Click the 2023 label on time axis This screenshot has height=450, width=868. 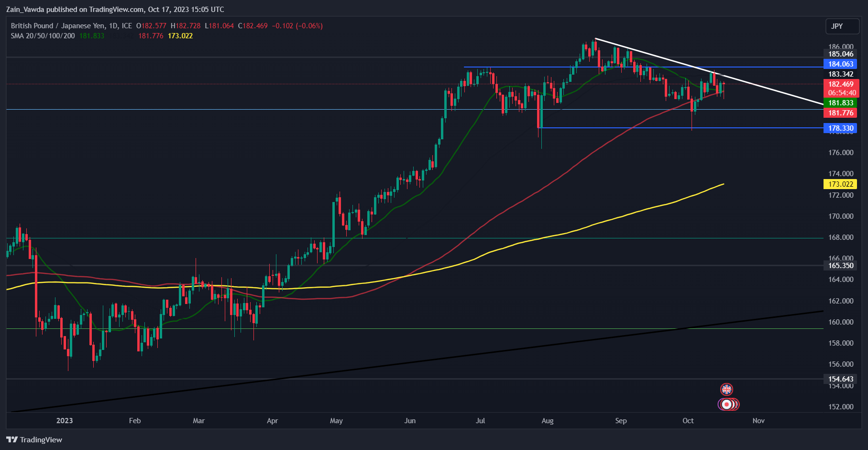pyautogui.click(x=65, y=421)
